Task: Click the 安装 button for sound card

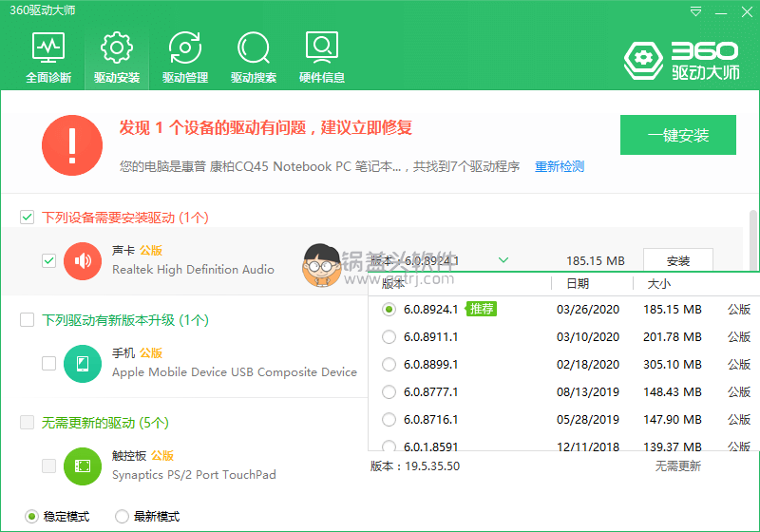Action: coord(678,260)
